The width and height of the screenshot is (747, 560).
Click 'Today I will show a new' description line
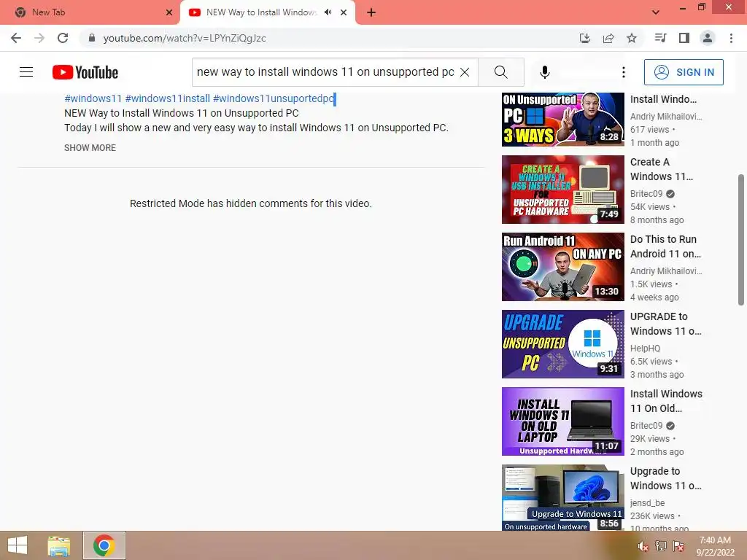tap(256, 128)
